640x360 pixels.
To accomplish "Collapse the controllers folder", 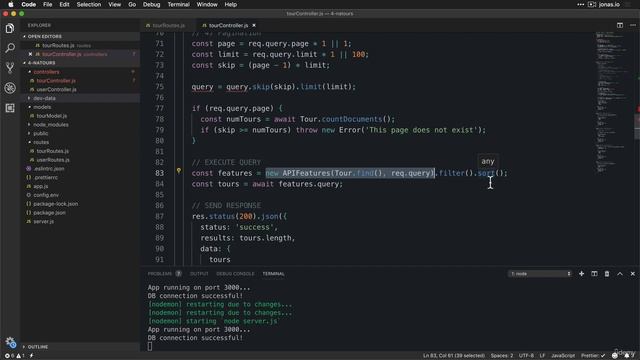I will [x=46, y=72].
